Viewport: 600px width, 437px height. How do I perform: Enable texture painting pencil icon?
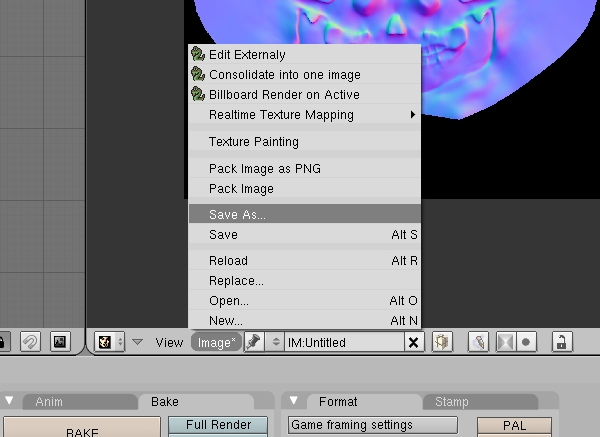(479, 342)
